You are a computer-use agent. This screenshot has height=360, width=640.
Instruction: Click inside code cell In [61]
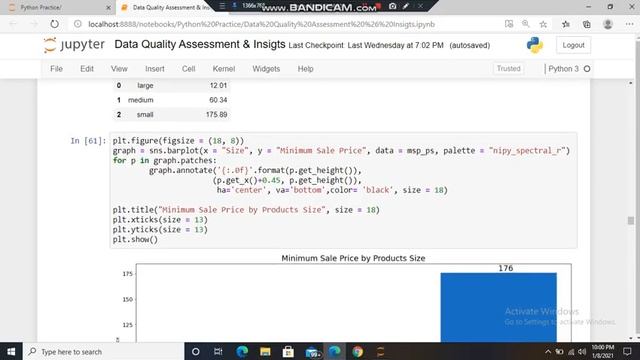(x=343, y=190)
